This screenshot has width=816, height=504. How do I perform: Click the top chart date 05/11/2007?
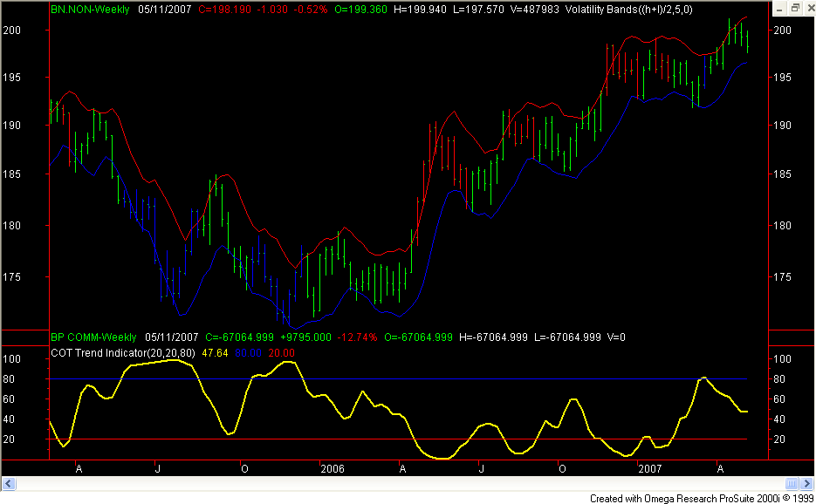point(164,10)
